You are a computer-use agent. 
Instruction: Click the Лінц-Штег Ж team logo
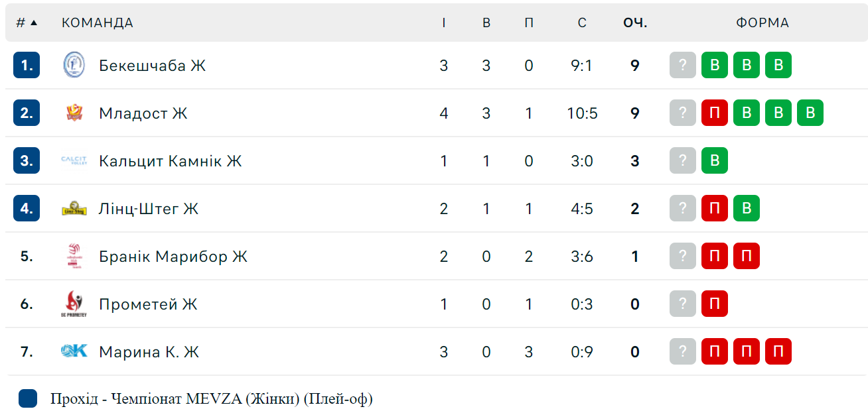click(x=74, y=208)
